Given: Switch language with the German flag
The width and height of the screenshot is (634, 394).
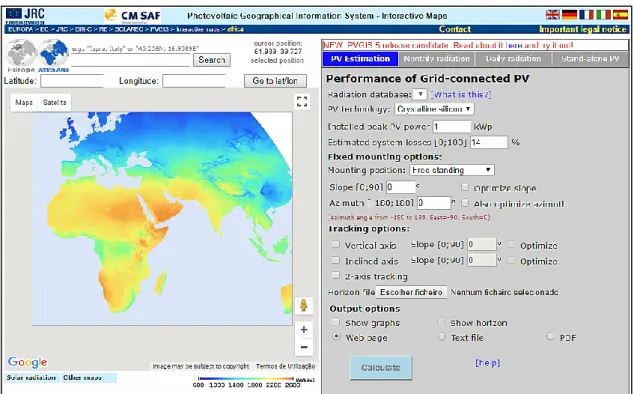Looking at the screenshot, I should pyautogui.click(x=569, y=15).
